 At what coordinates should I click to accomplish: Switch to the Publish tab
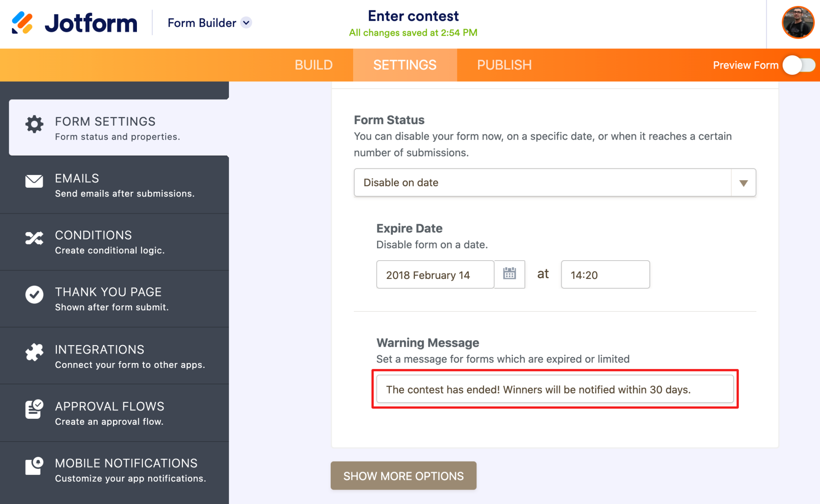504,64
